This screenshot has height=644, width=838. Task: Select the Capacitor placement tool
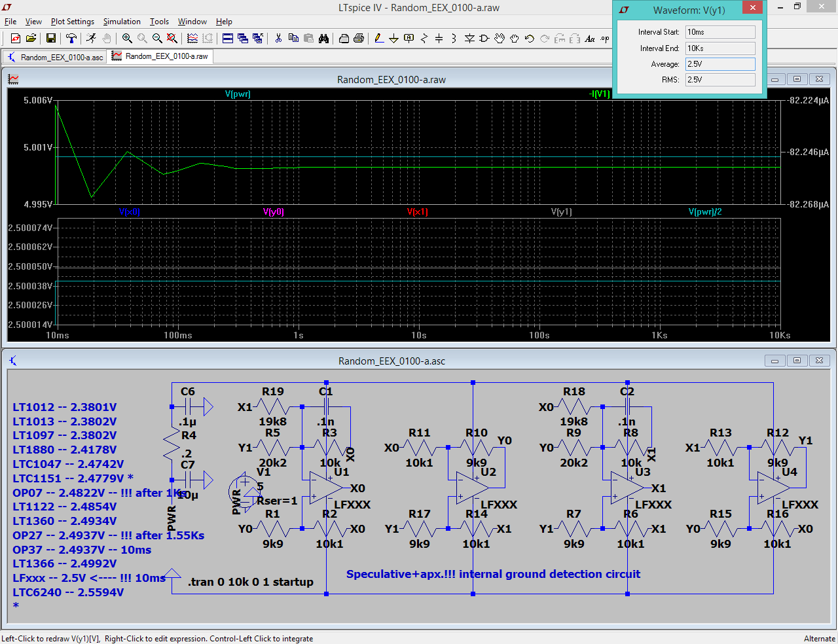pos(439,39)
